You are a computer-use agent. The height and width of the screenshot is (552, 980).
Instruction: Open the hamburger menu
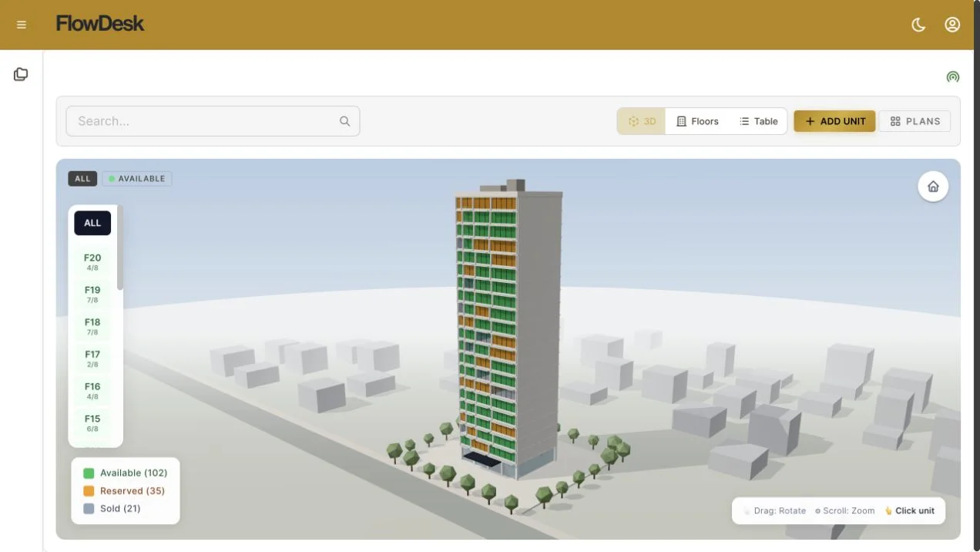[22, 25]
